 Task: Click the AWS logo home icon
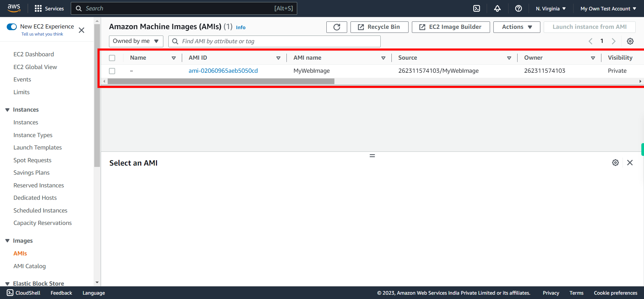(x=14, y=8)
